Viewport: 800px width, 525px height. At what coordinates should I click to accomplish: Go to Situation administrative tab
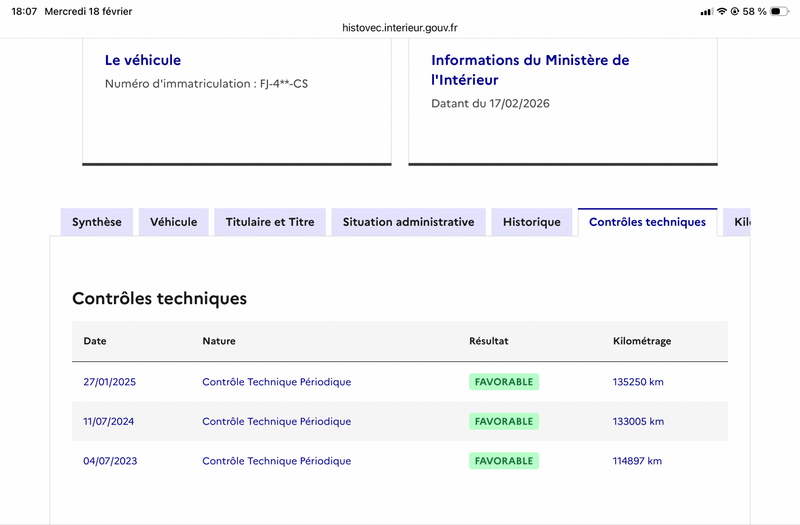click(x=408, y=222)
